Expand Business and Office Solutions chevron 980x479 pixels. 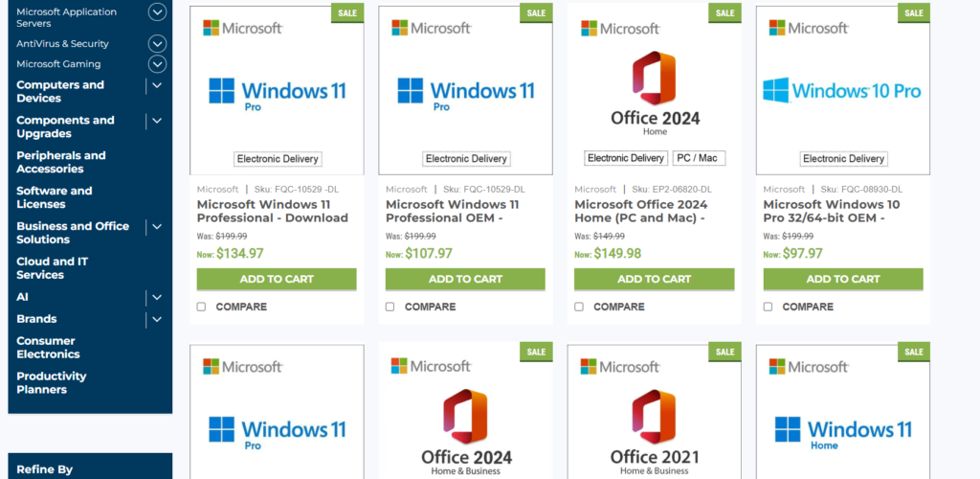(157, 227)
